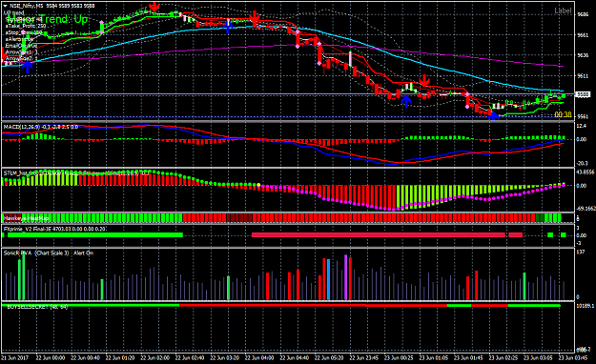Click the 23 Jun 01:45 time label
The width and height of the screenshot is (596, 364).
click(468, 358)
